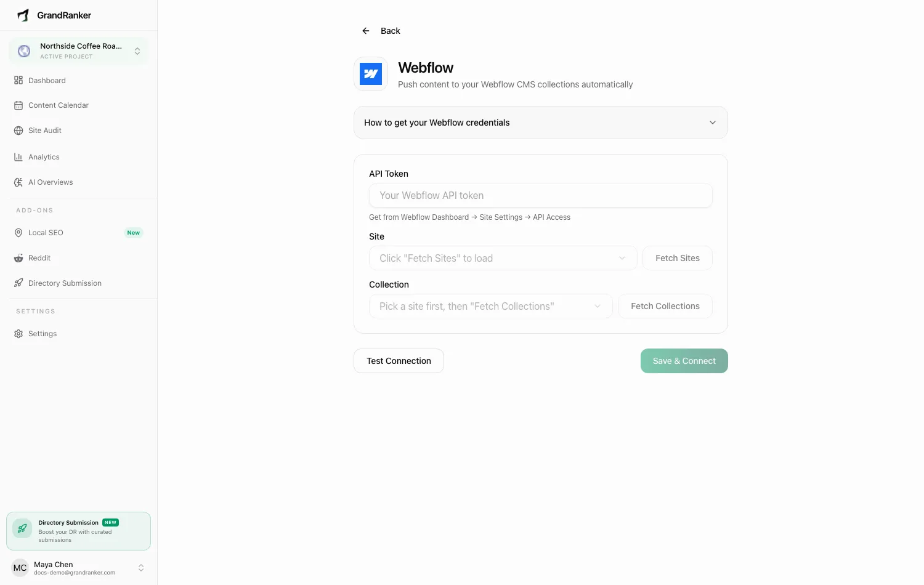
Task: Click the Dashboard grid icon
Action: (18, 81)
